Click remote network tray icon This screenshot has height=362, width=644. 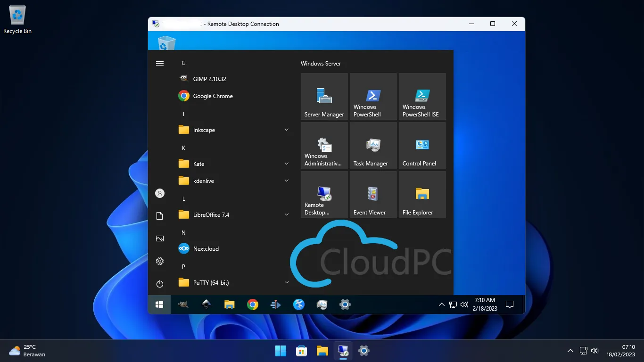pyautogui.click(x=453, y=304)
